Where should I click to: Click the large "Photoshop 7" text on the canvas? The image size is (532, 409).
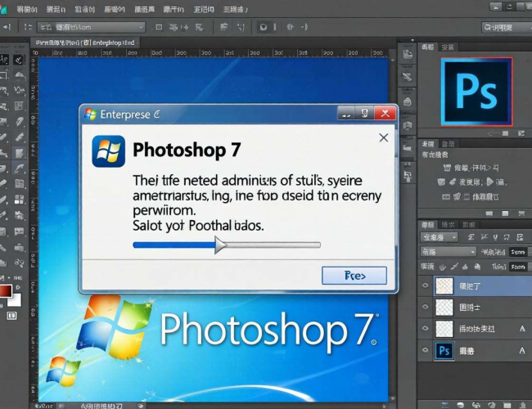point(268,329)
